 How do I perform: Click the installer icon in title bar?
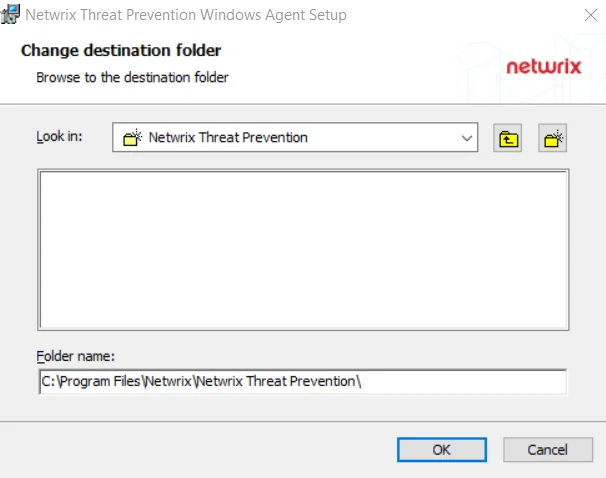tap(10, 14)
